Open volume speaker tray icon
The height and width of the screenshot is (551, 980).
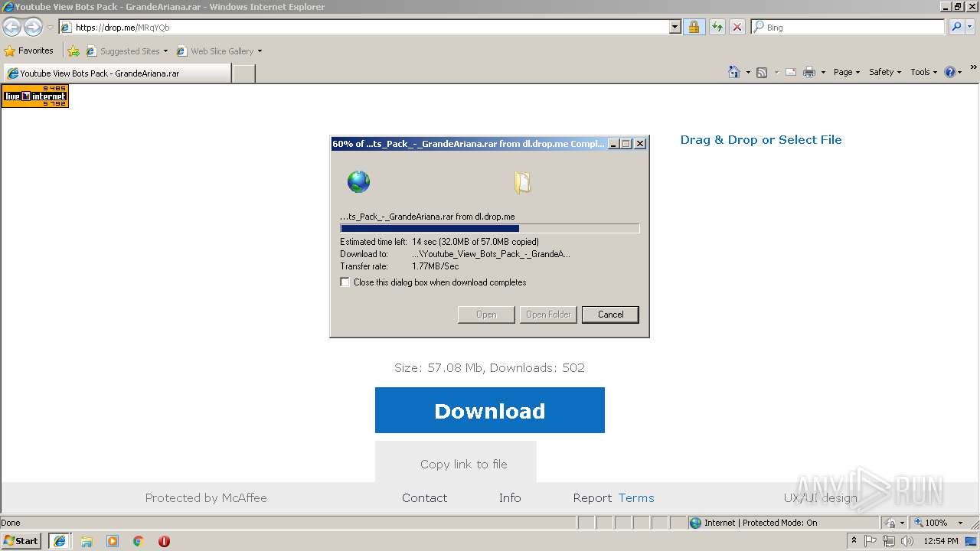tap(907, 541)
